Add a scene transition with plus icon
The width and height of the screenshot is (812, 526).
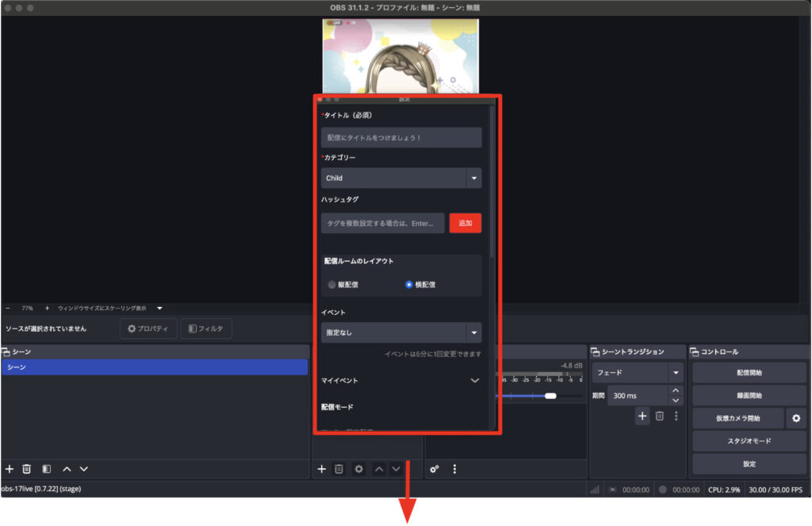click(x=642, y=416)
